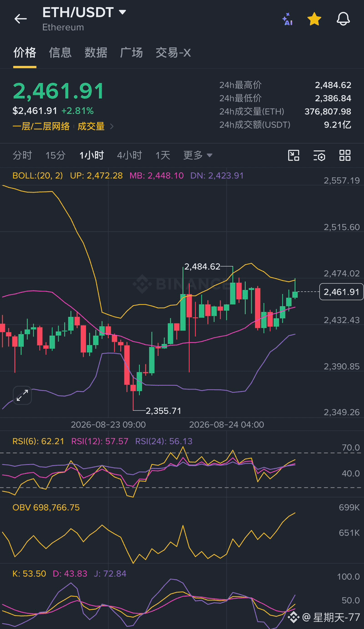
Task: Tap the back arrow icon
Action: (21, 18)
